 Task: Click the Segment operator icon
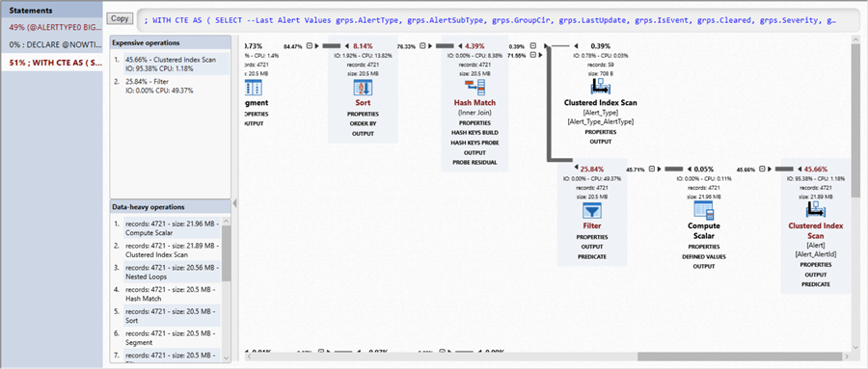coord(253,88)
